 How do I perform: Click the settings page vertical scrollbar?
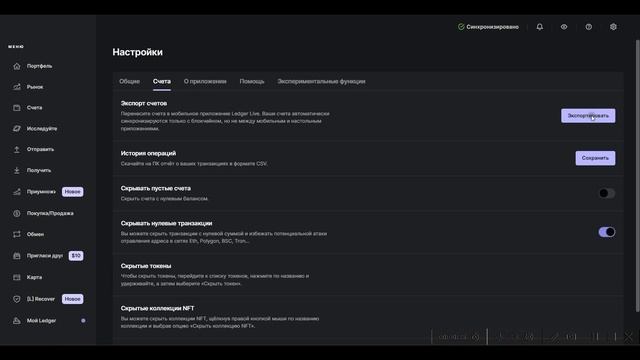[638, 176]
